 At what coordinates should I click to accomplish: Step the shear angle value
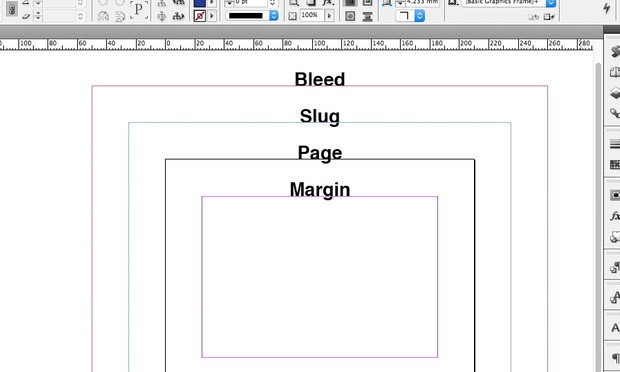[x=38, y=16]
